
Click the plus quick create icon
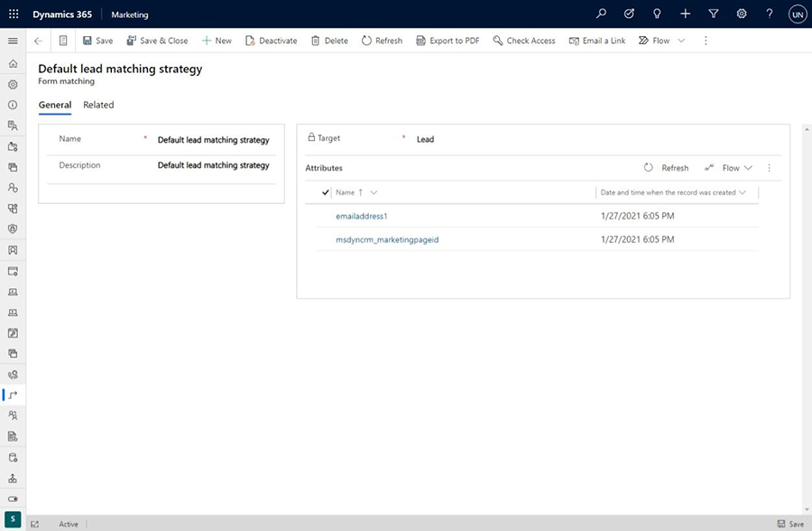pos(685,14)
